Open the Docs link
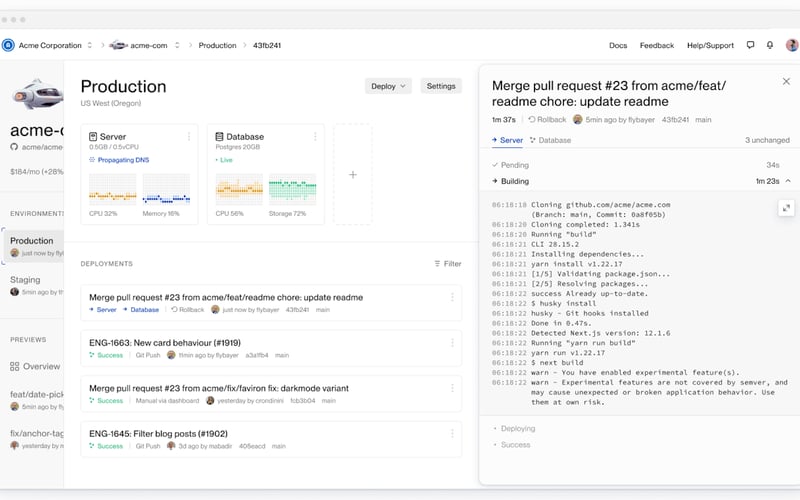 click(x=618, y=45)
